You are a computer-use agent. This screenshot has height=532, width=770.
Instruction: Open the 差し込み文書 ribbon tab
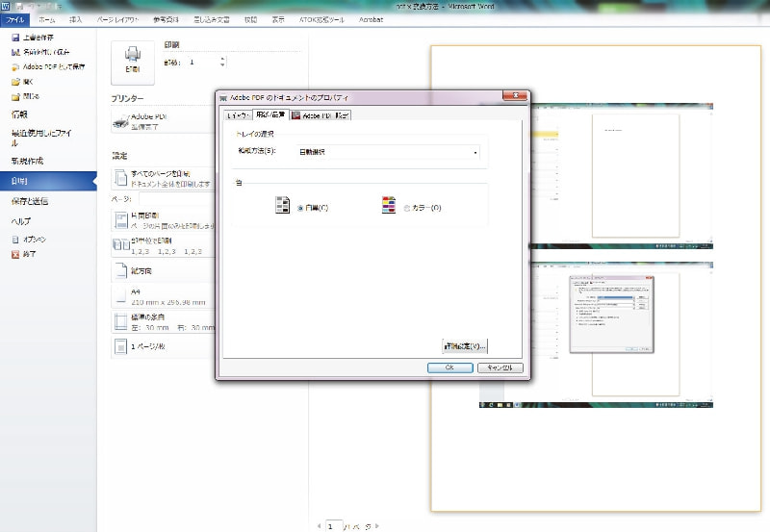(x=212, y=19)
